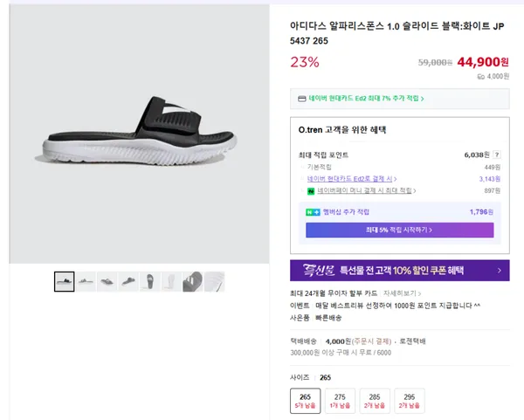Select the second slide thumbnail

86,281
